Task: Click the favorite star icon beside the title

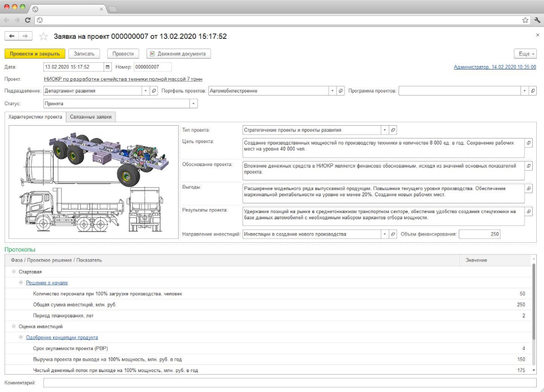Action: 44,37
